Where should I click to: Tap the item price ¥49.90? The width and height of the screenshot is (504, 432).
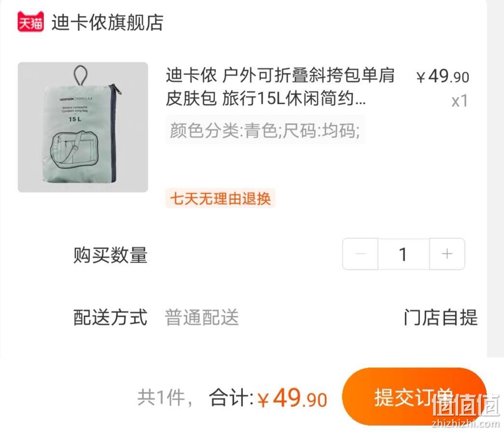442,76
